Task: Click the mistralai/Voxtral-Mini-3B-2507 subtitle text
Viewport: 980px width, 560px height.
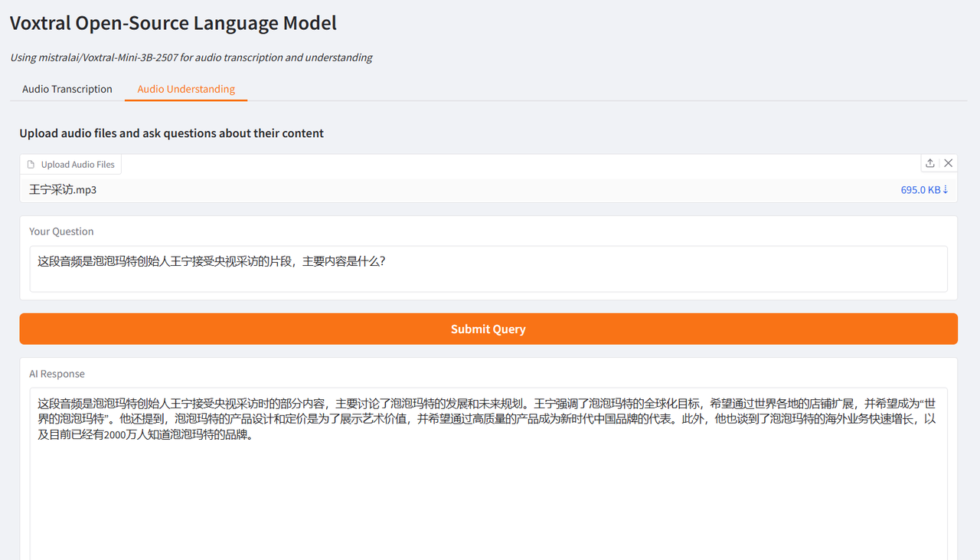Action: pos(191,57)
